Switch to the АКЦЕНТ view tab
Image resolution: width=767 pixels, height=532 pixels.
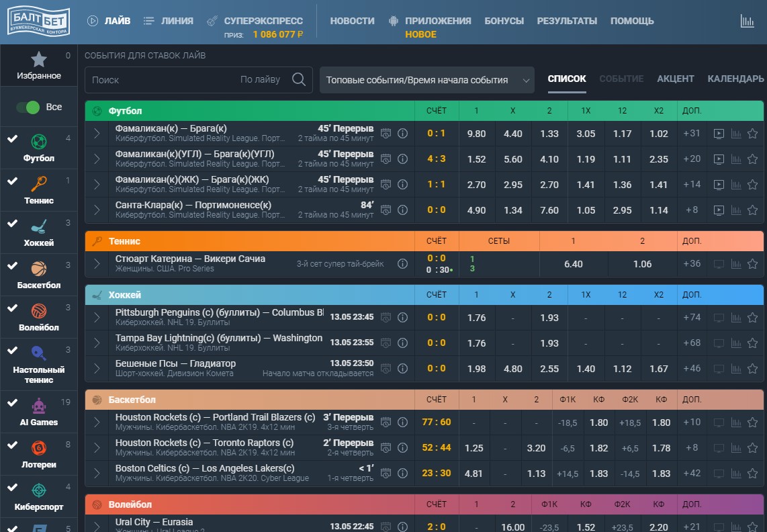coord(675,79)
